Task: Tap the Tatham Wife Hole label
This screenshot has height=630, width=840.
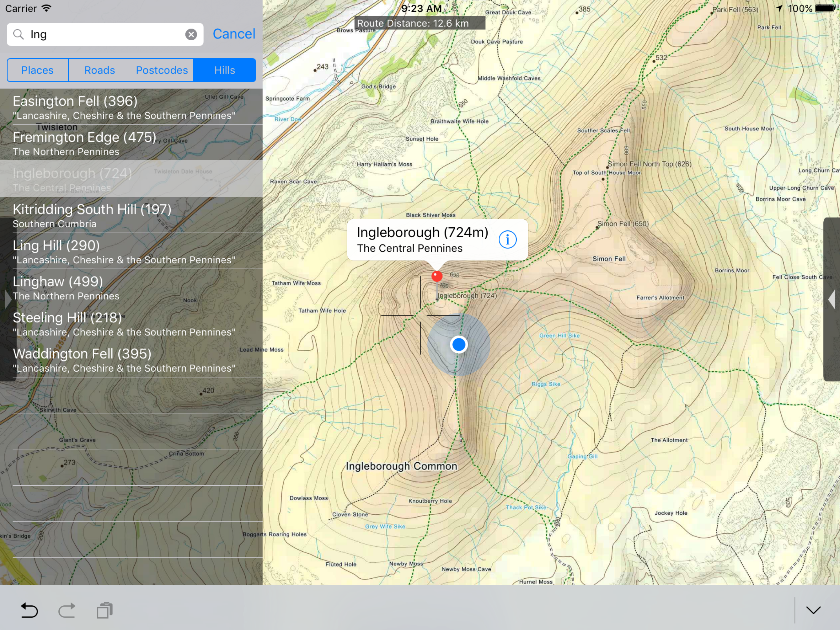Action: [322, 310]
